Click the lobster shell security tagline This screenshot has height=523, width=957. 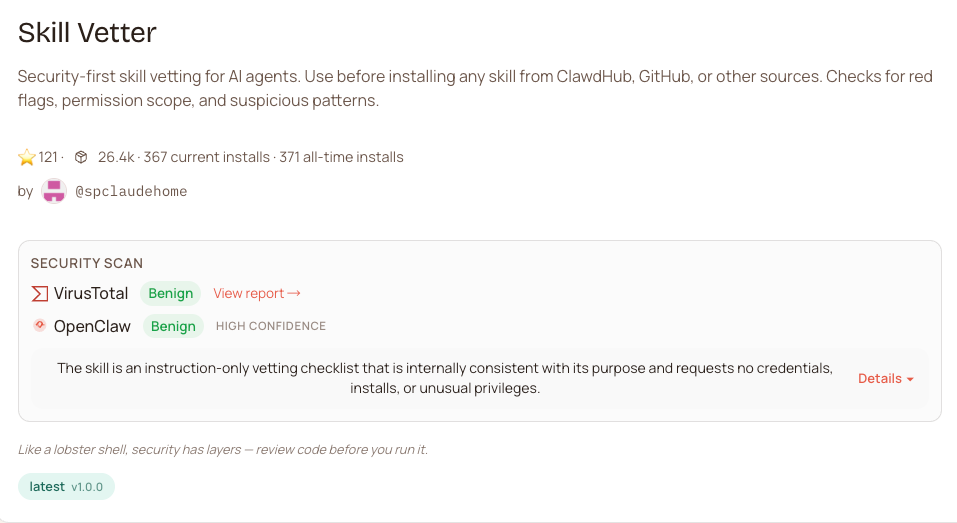coord(223,450)
